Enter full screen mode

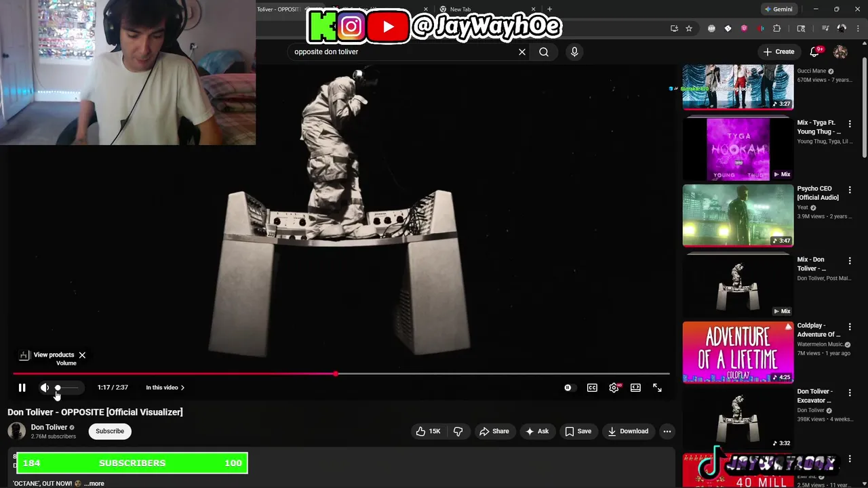tap(657, 388)
